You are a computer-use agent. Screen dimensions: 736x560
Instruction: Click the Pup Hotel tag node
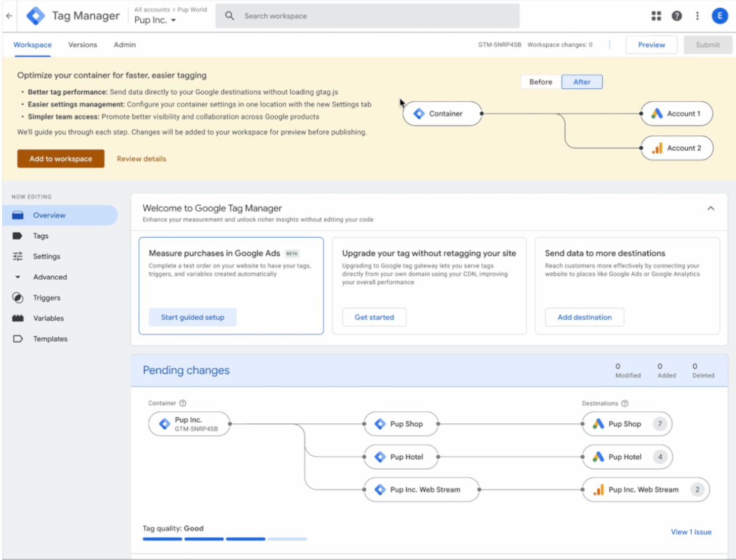pyautogui.click(x=401, y=457)
